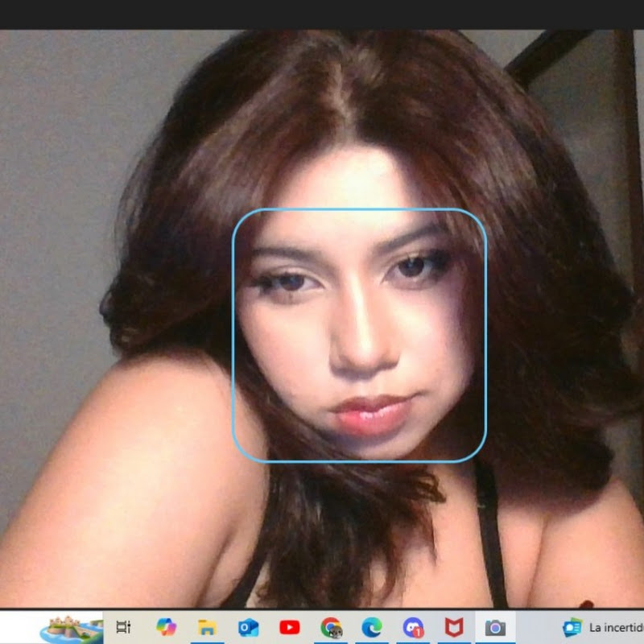
Task: Open Discord with the notification badge
Action: pyautogui.click(x=413, y=627)
